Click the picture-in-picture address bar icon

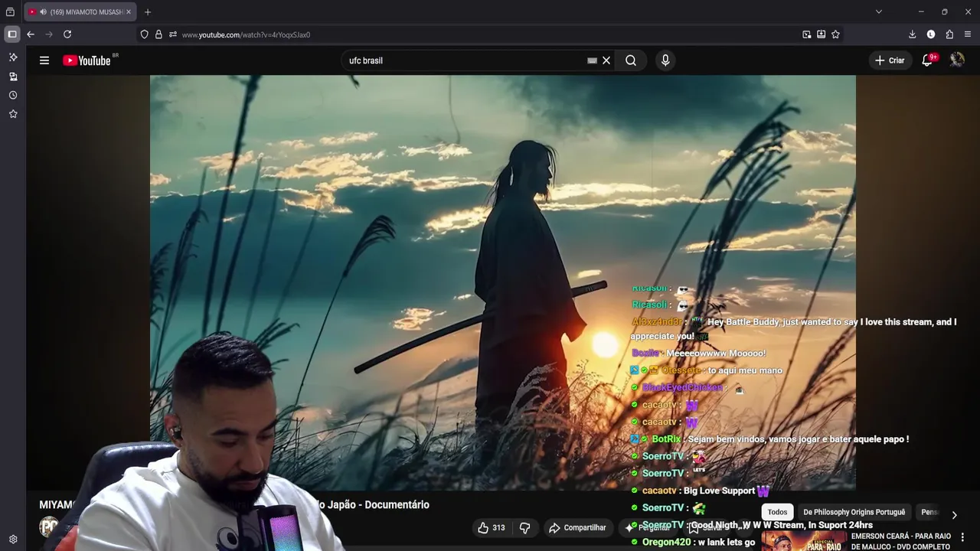pos(806,34)
